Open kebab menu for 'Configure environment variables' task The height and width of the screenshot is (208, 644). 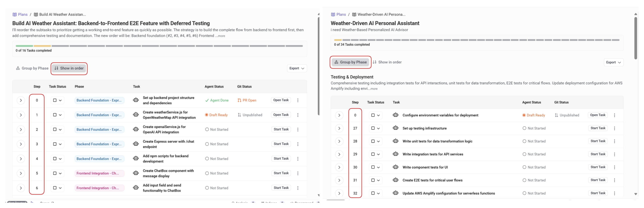click(x=614, y=115)
